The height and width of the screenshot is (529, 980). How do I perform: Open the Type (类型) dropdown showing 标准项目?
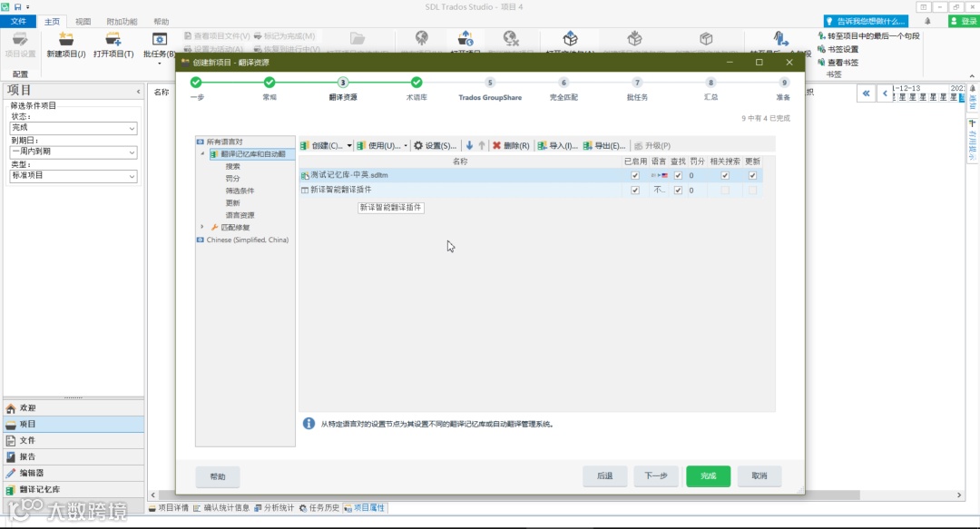click(x=73, y=176)
